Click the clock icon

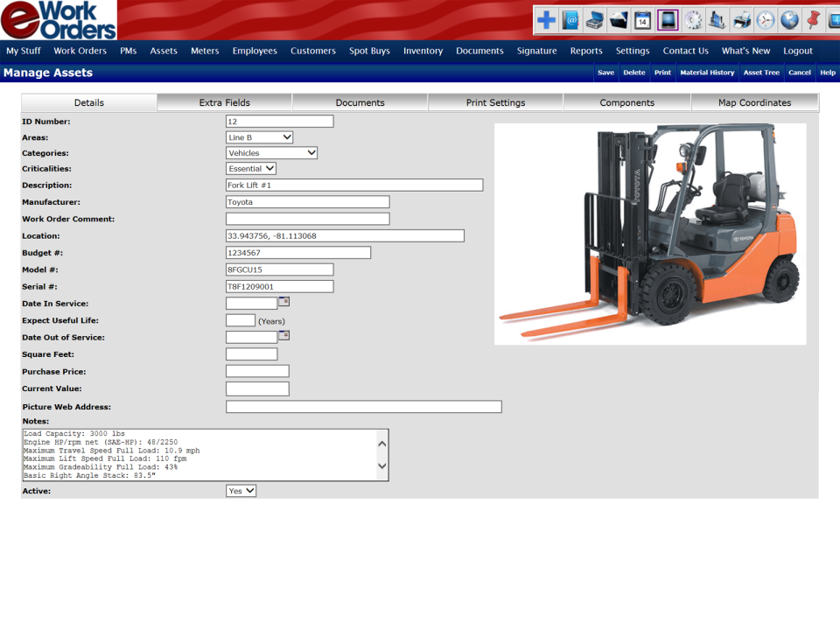pyautogui.click(x=766, y=20)
